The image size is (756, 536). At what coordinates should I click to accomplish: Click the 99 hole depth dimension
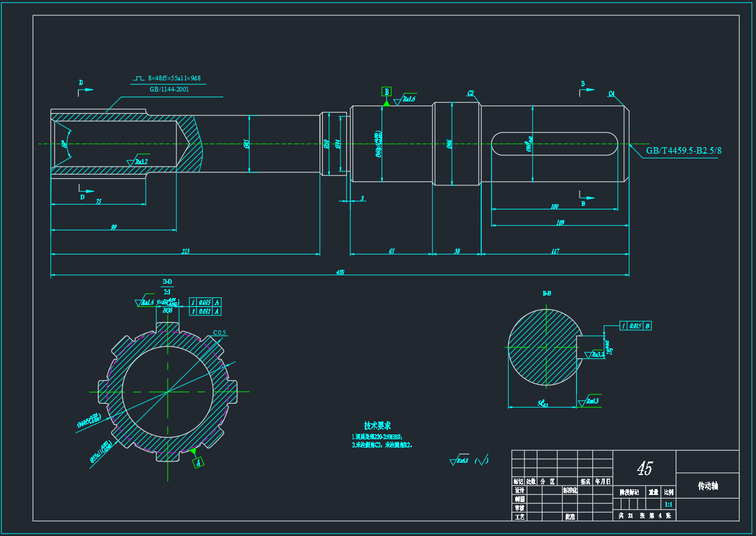click(x=114, y=228)
